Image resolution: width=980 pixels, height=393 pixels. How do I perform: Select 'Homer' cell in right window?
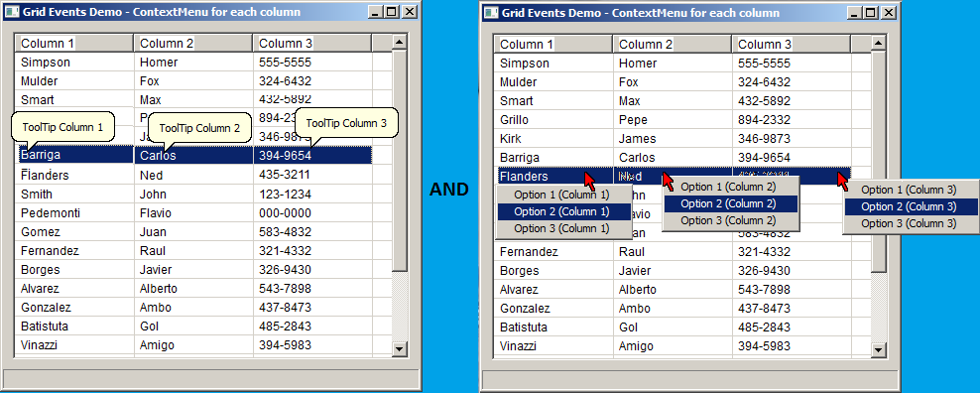pos(672,64)
